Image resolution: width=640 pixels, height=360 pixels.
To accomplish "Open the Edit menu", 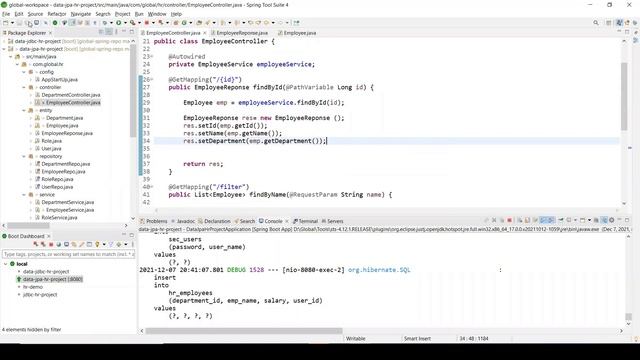I will (19, 14).
